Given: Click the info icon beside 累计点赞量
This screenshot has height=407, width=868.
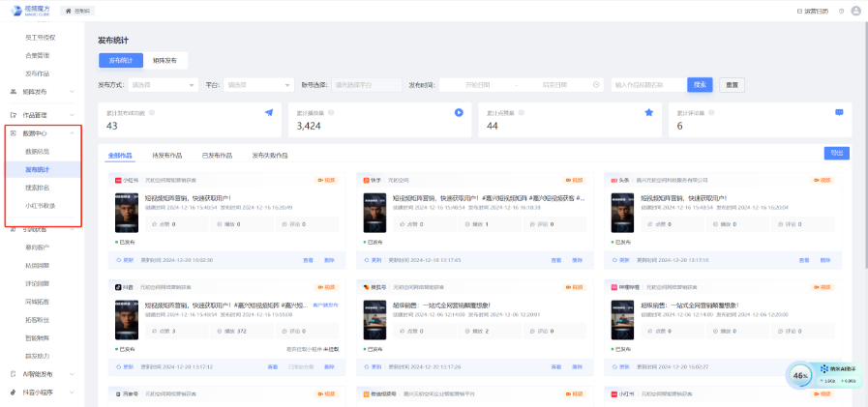Looking at the screenshot, I should point(522,112).
